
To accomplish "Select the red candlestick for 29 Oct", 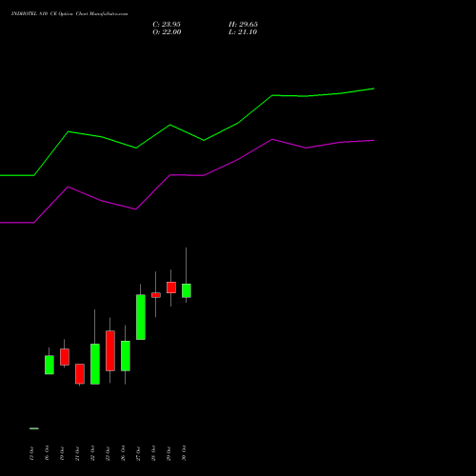I will tap(171, 288).
